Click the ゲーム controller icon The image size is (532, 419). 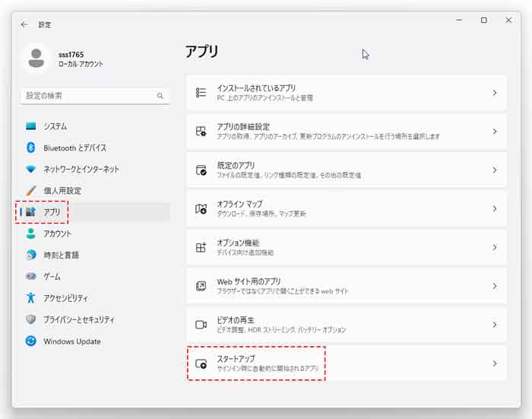tap(31, 276)
